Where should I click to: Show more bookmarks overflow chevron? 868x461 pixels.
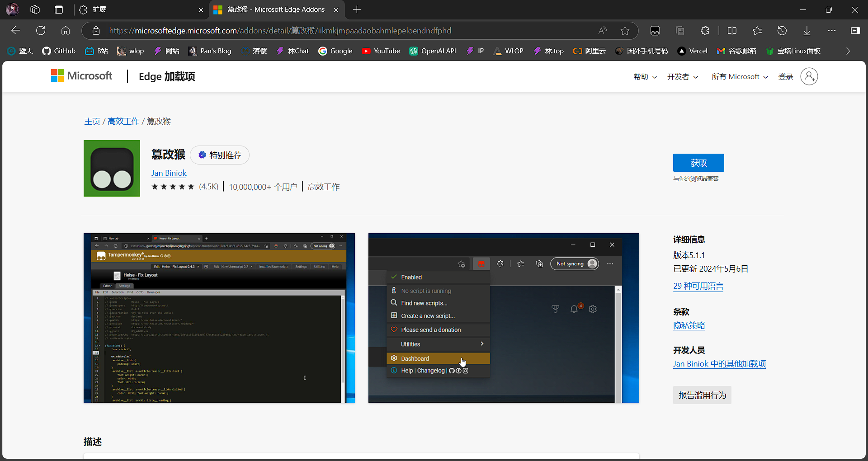pos(848,51)
